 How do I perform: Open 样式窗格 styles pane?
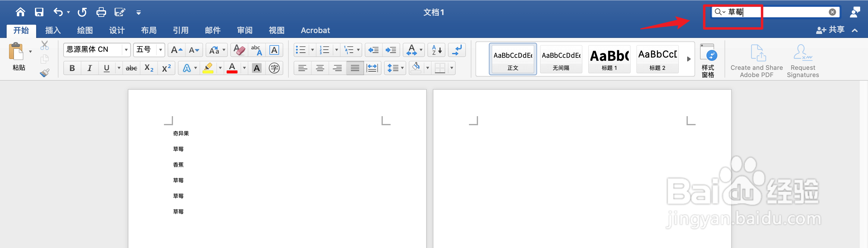pyautogui.click(x=708, y=60)
